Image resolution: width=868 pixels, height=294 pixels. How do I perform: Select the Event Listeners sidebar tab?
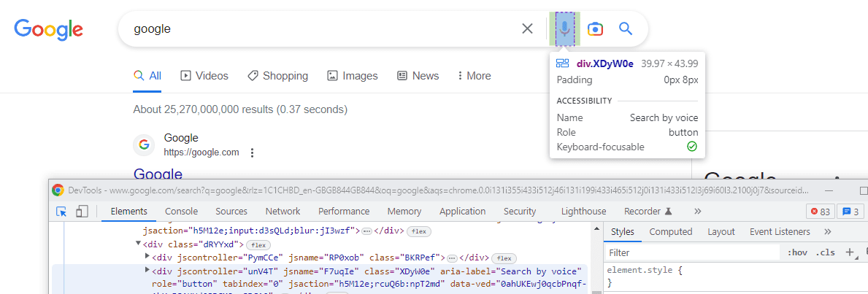point(780,231)
